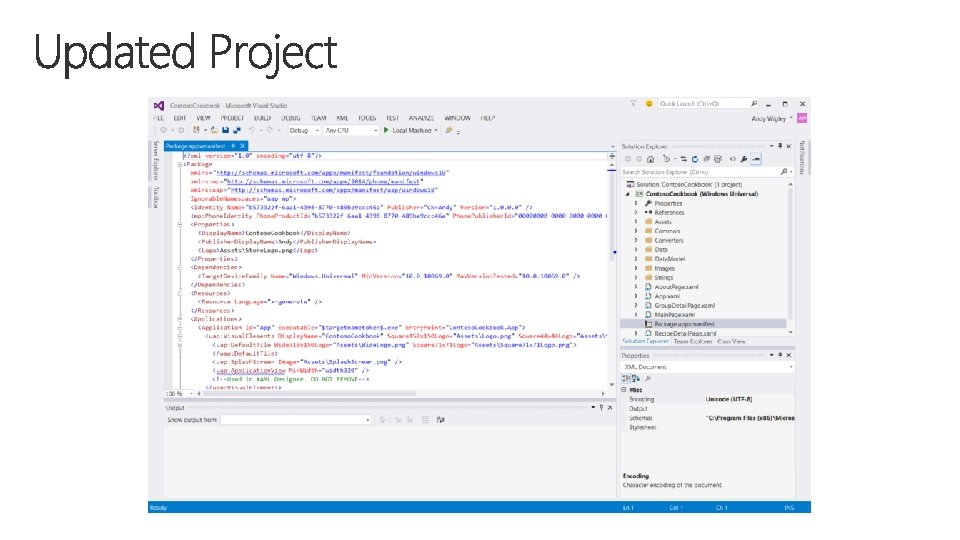Click the Save icon in toolbar
Screen dimensions: 960x540
coord(225,130)
